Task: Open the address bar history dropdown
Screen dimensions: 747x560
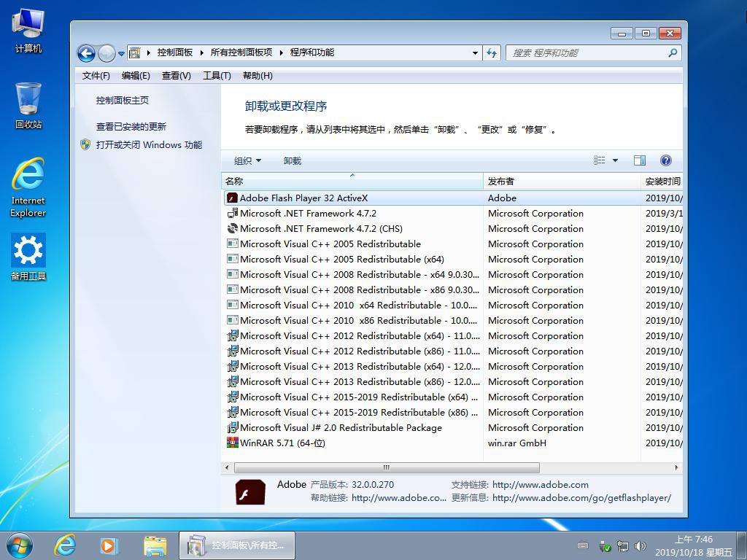Action: pos(475,52)
